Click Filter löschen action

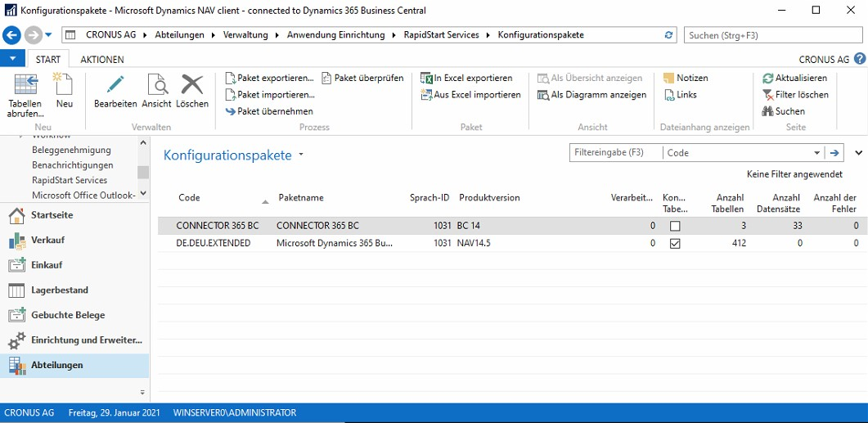795,95
